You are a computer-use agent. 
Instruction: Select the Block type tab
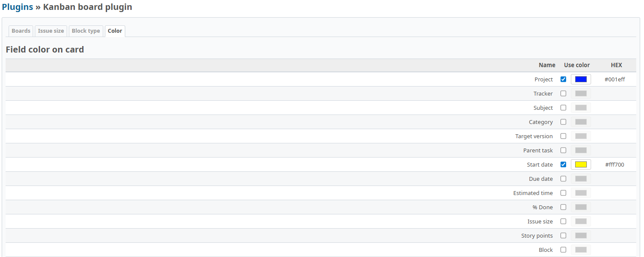tap(86, 31)
